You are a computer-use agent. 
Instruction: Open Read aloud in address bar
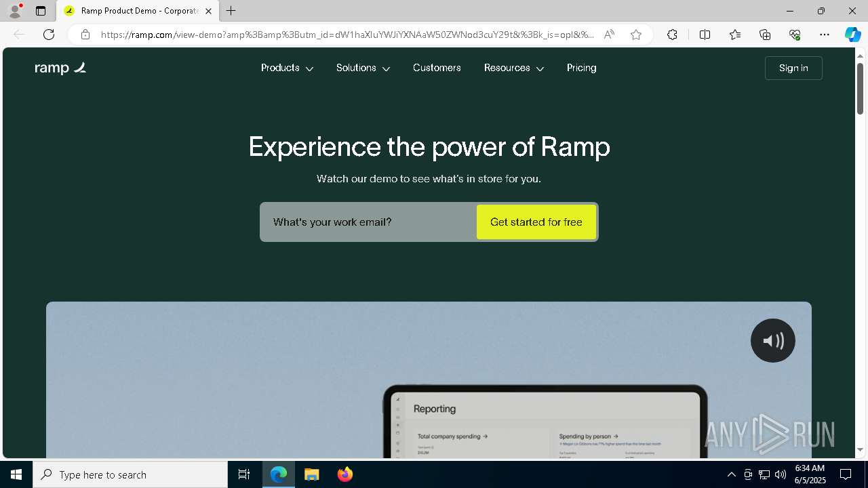coord(609,35)
